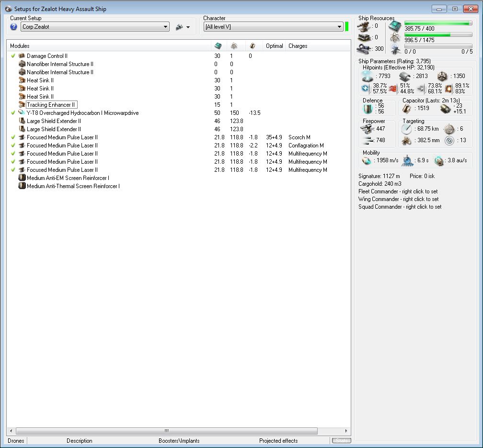Click the Y-T8 Microwarpdrive module icon
This screenshot has height=448, width=483.
pos(22,112)
